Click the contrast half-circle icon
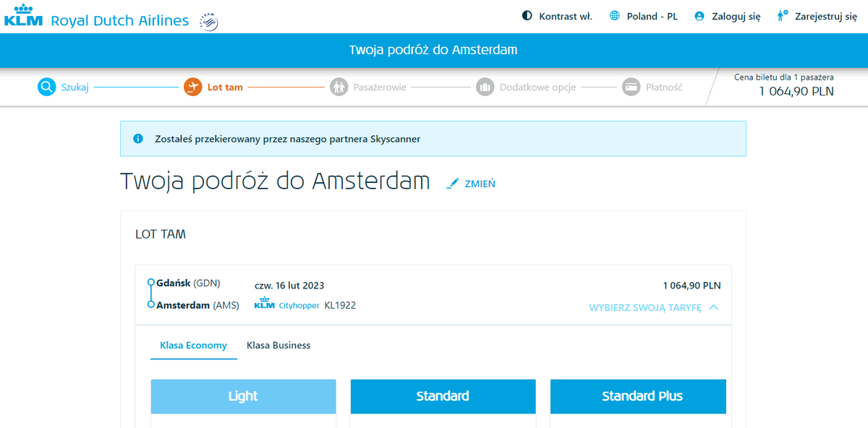This screenshot has width=868, height=428. click(527, 16)
